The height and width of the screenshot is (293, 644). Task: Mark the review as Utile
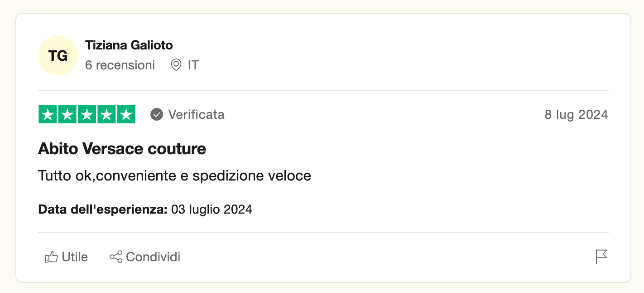pos(75,257)
